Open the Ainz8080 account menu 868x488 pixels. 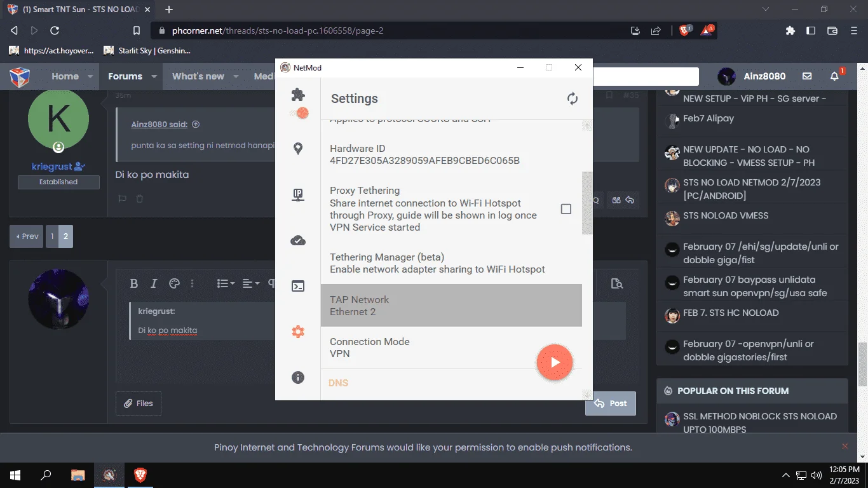point(752,76)
